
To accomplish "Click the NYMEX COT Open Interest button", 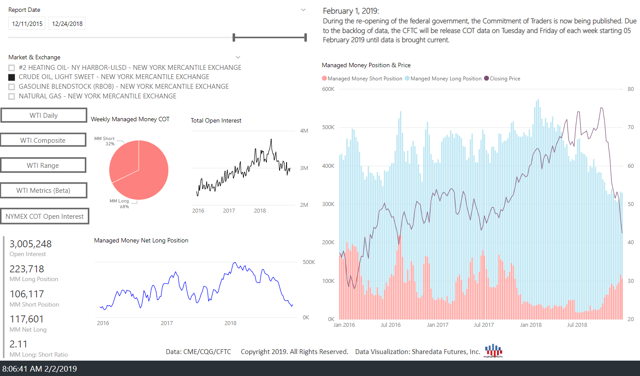I will click(x=44, y=216).
